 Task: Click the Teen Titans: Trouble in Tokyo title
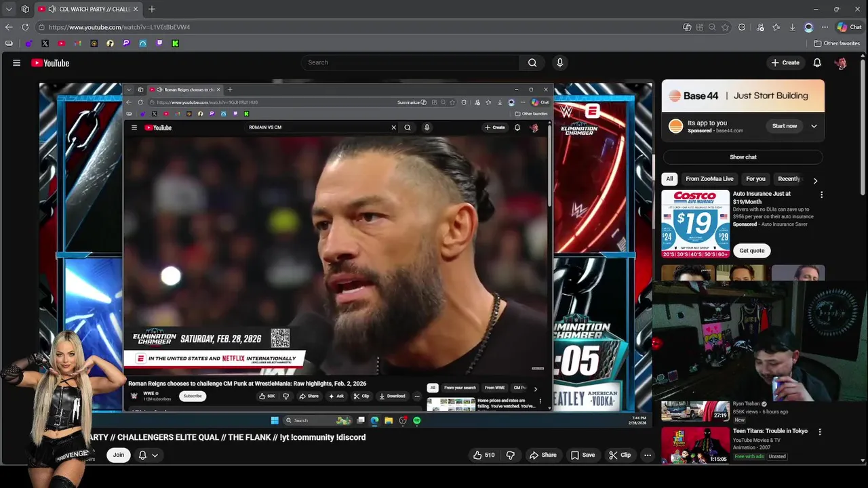[770, 431]
